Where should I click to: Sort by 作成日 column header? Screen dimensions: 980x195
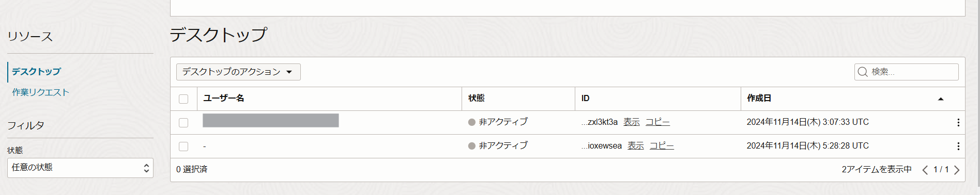[x=759, y=98]
